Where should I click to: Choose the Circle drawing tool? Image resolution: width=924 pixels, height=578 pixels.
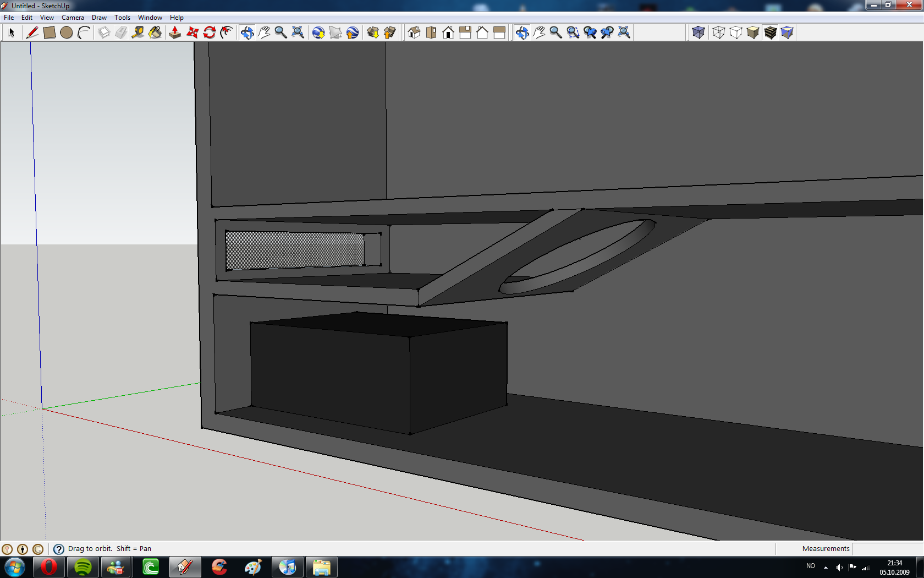[67, 32]
